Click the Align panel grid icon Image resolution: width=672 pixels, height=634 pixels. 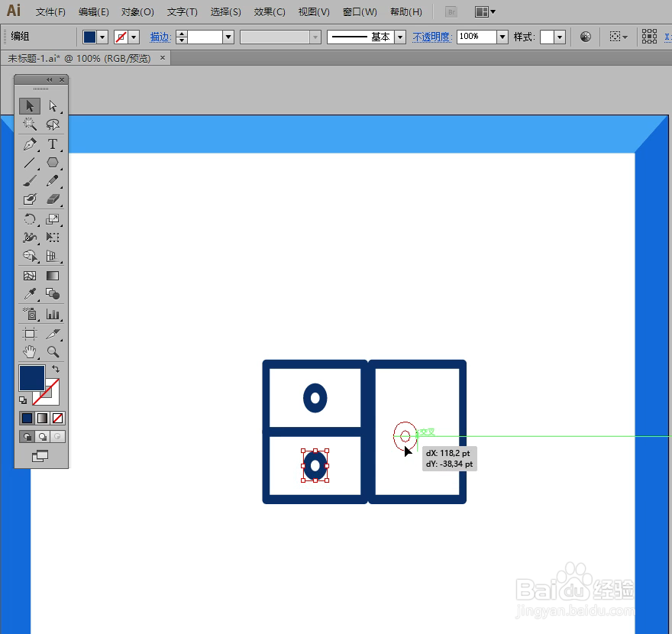click(x=649, y=37)
